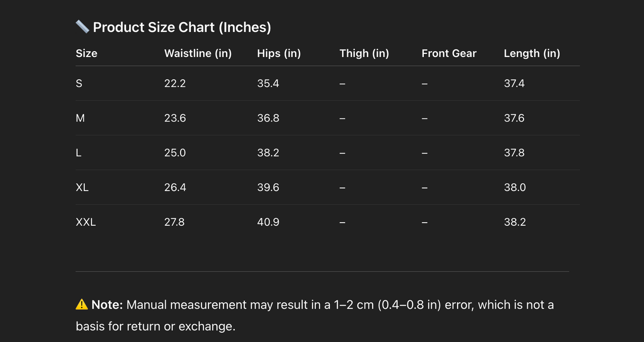
Task: Click the Length (in) column header
Action: (532, 53)
